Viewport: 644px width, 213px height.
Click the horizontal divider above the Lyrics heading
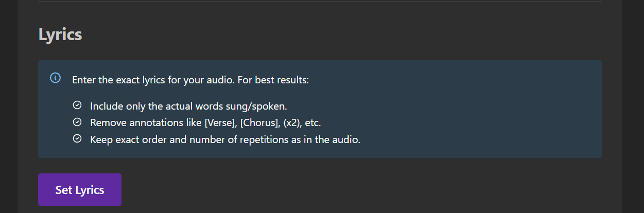pos(320,1)
